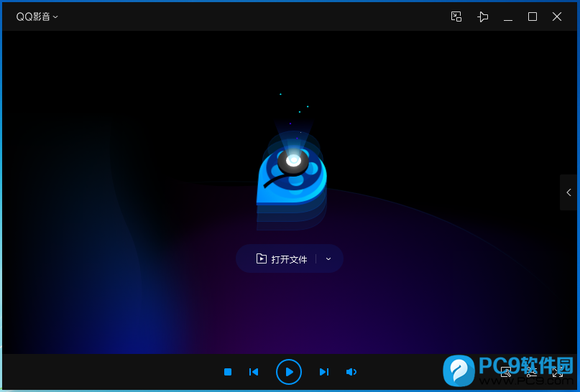Open playback adjustment sliders icon
The width and height of the screenshot is (580, 392).
(532, 372)
